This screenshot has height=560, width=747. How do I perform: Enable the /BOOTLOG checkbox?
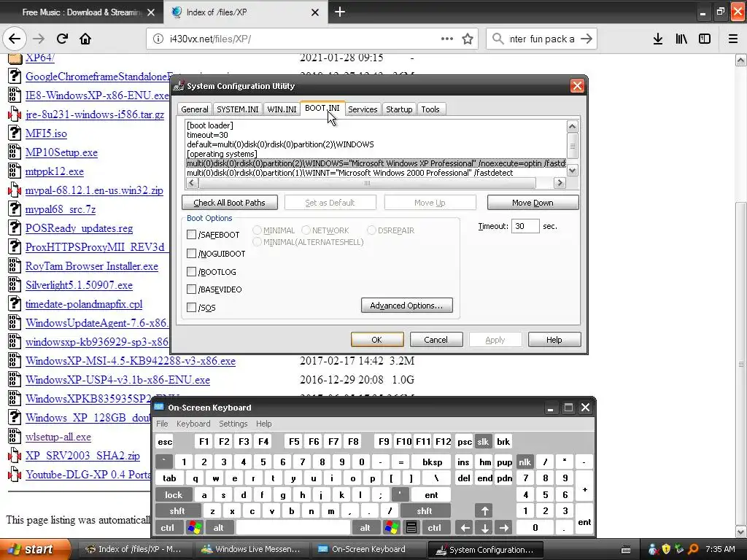[x=192, y=271]
